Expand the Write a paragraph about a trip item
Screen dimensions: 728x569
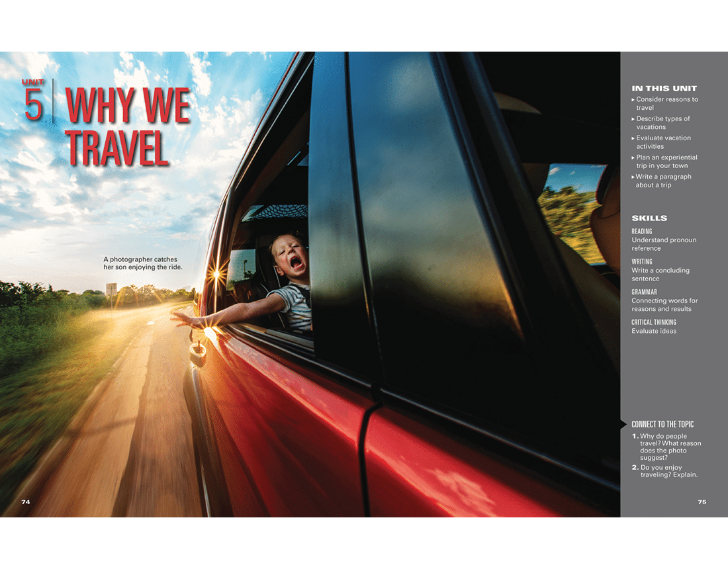click(x=662, y=181)
